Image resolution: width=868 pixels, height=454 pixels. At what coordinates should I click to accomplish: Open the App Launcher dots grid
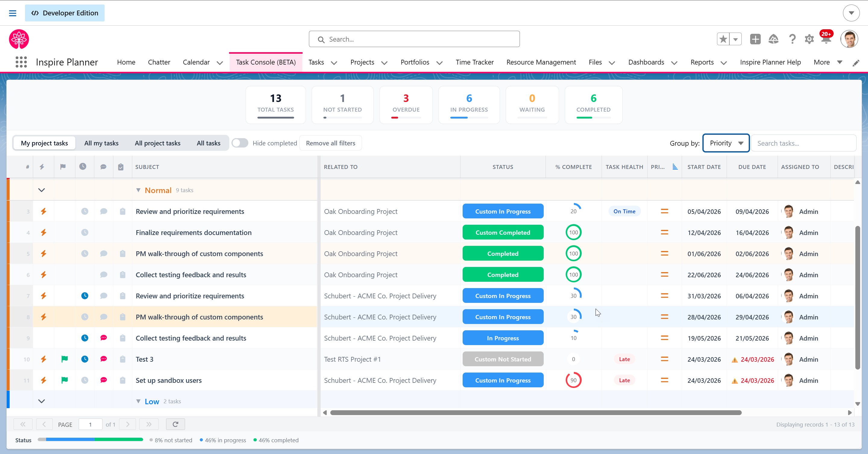(x=21, y=62)
